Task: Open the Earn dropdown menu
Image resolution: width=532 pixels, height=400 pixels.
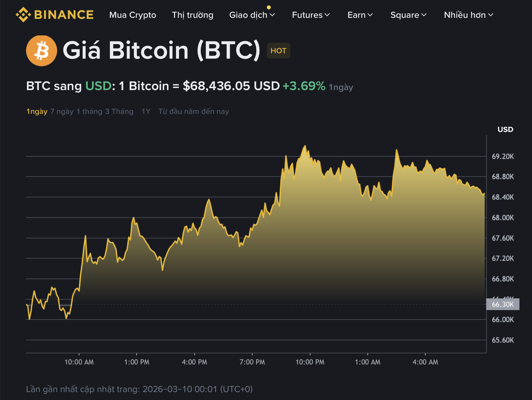Action: click(360, 15)
